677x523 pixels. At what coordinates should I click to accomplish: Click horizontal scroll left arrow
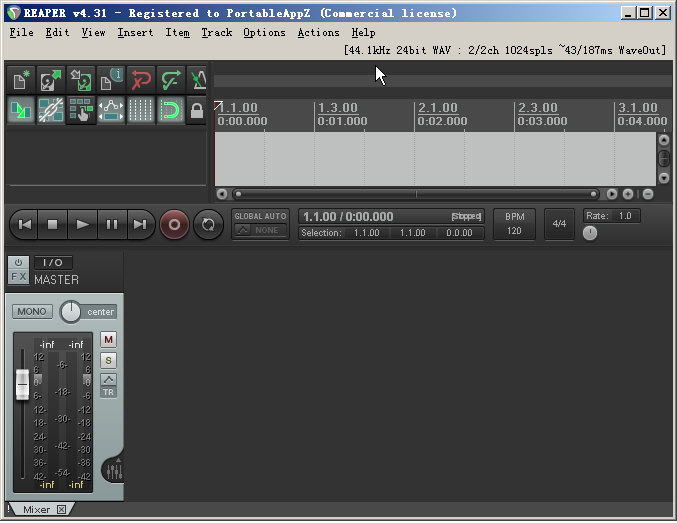click(x=222, y=194)
